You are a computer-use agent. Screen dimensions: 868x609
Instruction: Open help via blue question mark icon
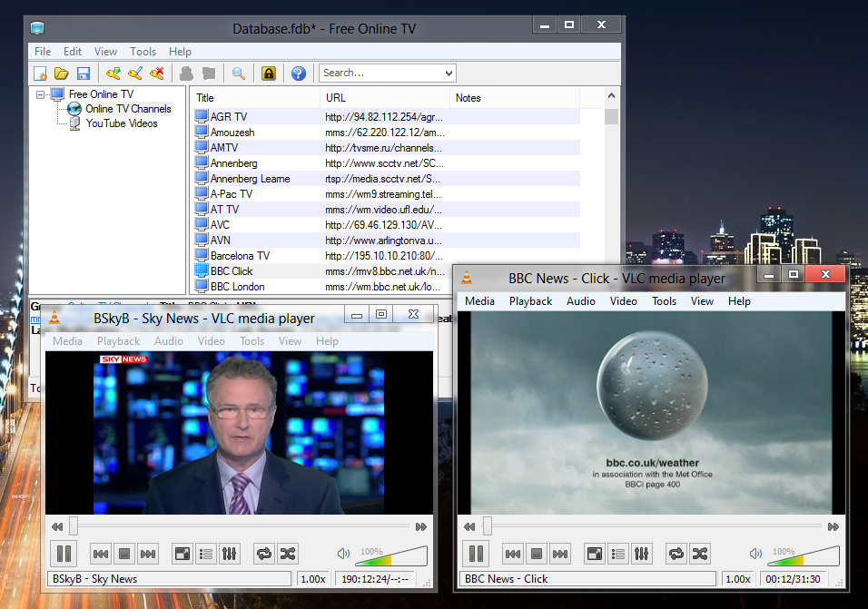tap(298, 74)
